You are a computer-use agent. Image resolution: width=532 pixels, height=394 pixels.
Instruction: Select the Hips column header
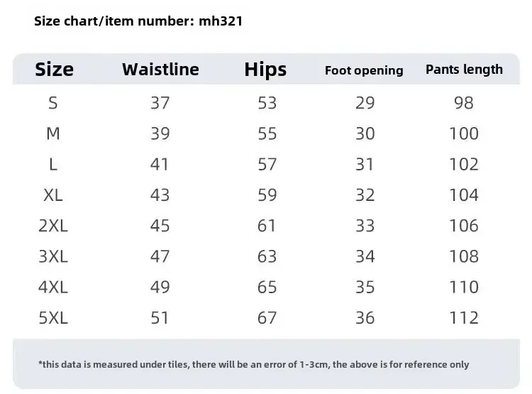click(265, 69)
